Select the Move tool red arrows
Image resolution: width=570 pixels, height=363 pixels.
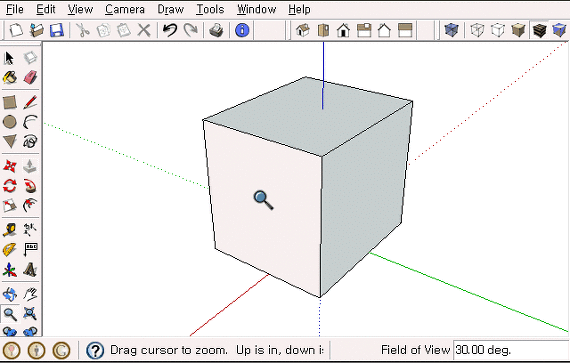pyautogui.click(x=10, y=166)
